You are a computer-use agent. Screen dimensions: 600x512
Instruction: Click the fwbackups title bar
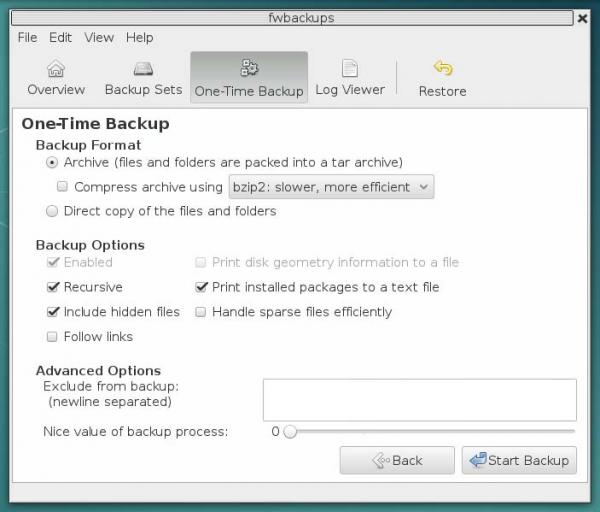[292, 18]
